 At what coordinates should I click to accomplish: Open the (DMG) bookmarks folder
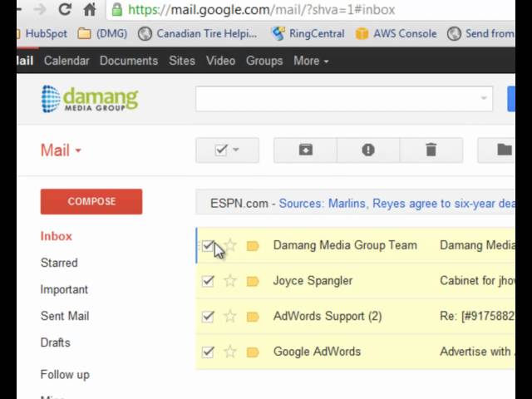point(102,33)
